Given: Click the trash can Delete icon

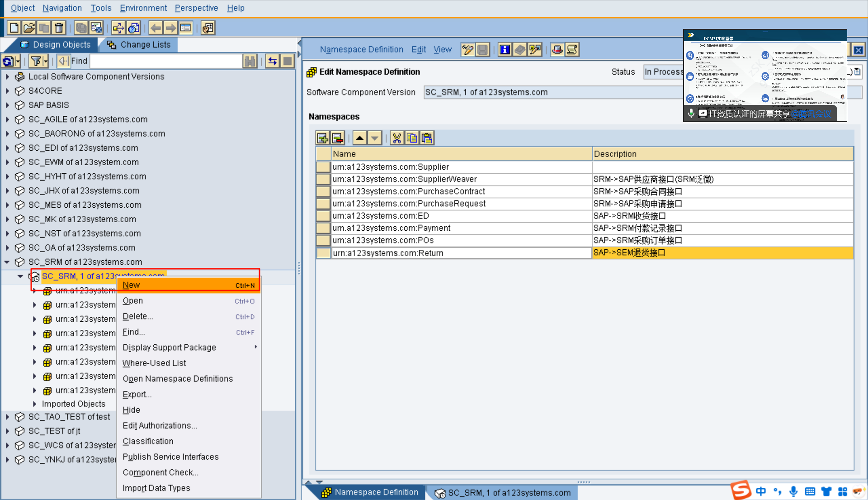Looking at the screenshot, I should click(x=59, y=28).
